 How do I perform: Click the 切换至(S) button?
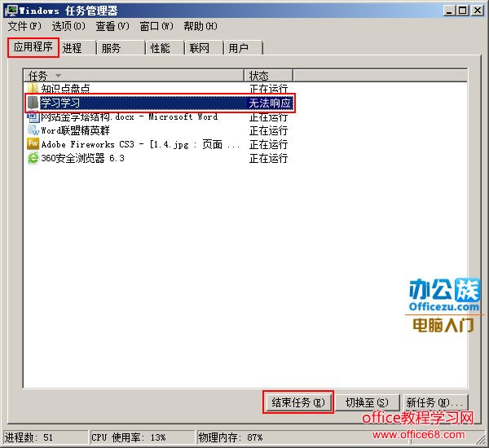(x=367, y=402)
